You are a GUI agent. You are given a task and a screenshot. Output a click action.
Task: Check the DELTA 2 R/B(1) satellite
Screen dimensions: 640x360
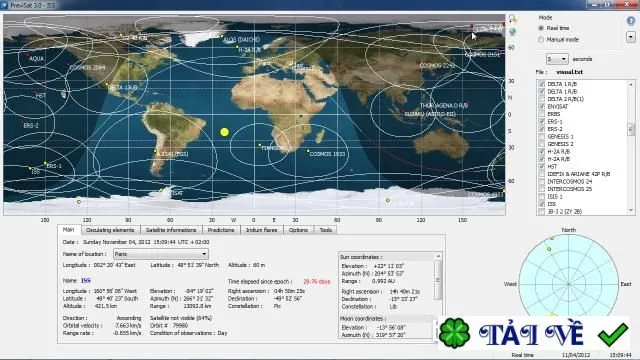click(x=542, y=99)
